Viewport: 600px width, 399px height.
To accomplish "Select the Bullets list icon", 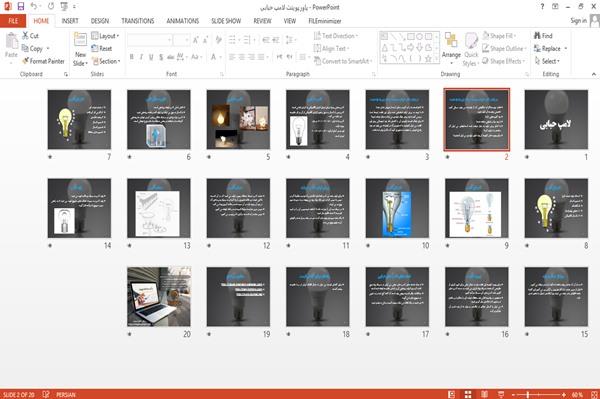I will [x=232, y=40].
